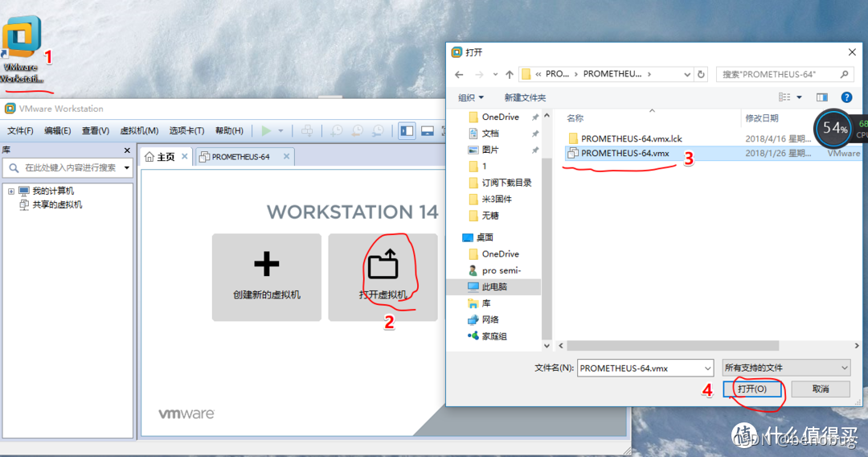
Task: Open the view options dropdown arrow
Action: tap(800, 97)
